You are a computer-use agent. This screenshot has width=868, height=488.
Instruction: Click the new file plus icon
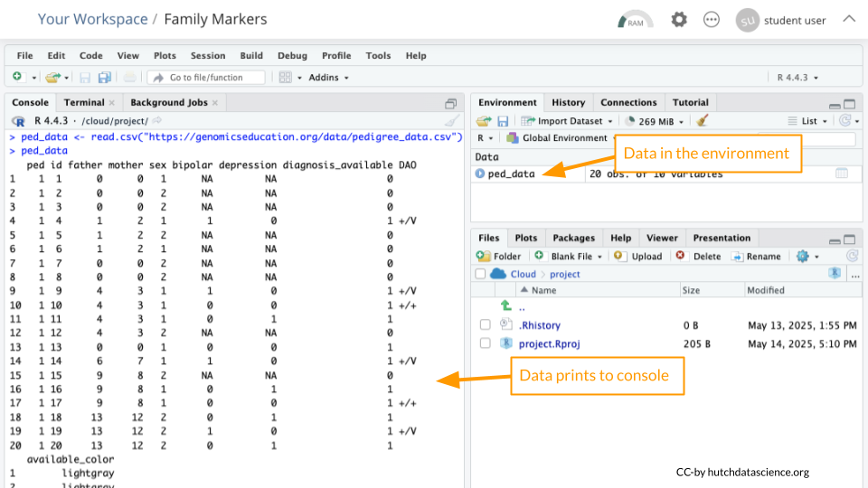pos(18,77)
